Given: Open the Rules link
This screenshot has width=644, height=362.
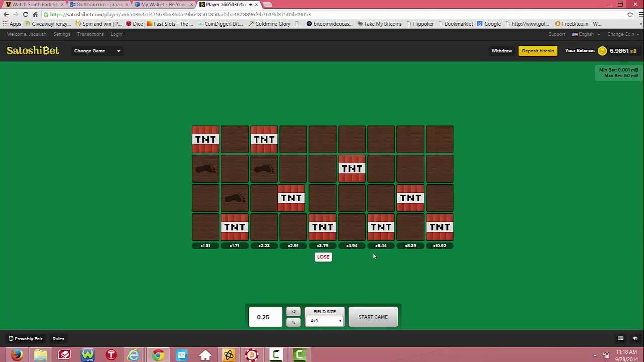Looking at the screenshot, I should (x=58, y=339).
